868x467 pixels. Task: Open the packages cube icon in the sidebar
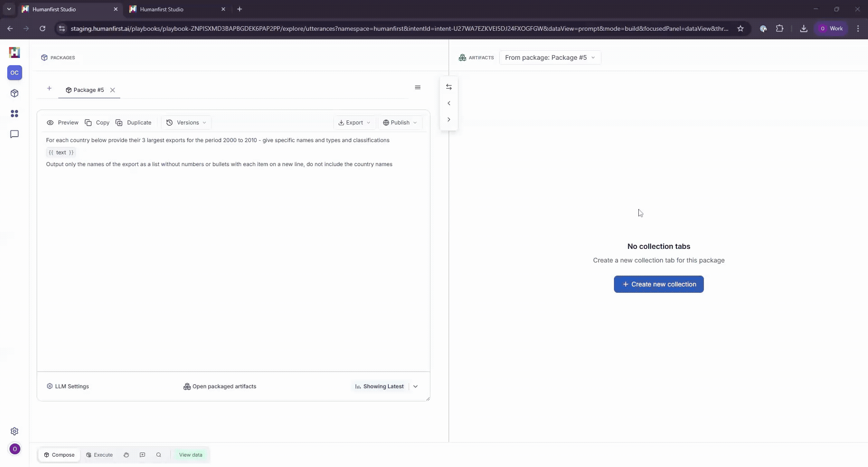tap(14, 93)
